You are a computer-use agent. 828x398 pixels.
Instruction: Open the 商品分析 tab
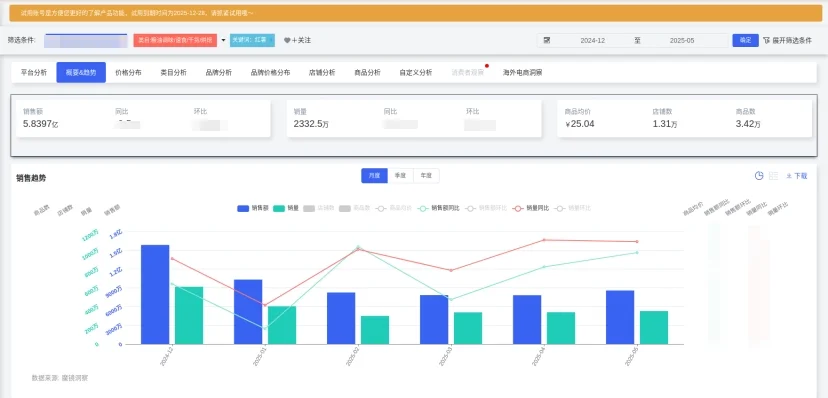pyautogui.click(x=368, y=73)
